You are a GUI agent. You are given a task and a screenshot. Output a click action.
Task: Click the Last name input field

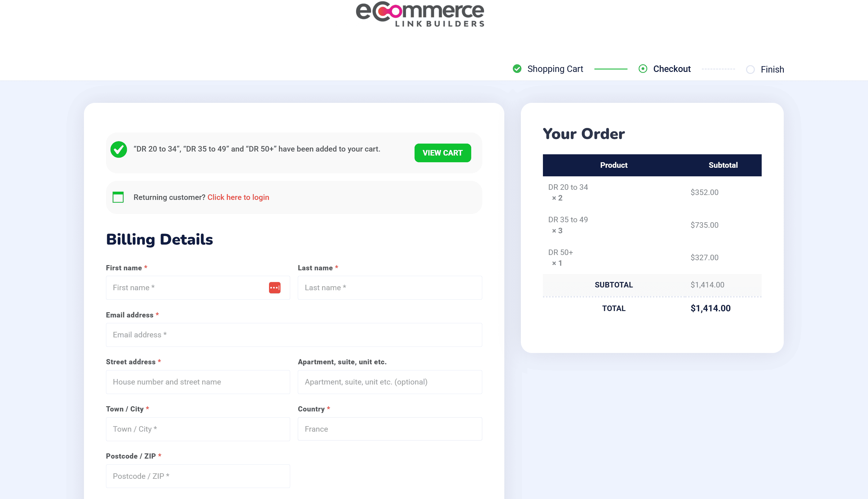point(390,288)
